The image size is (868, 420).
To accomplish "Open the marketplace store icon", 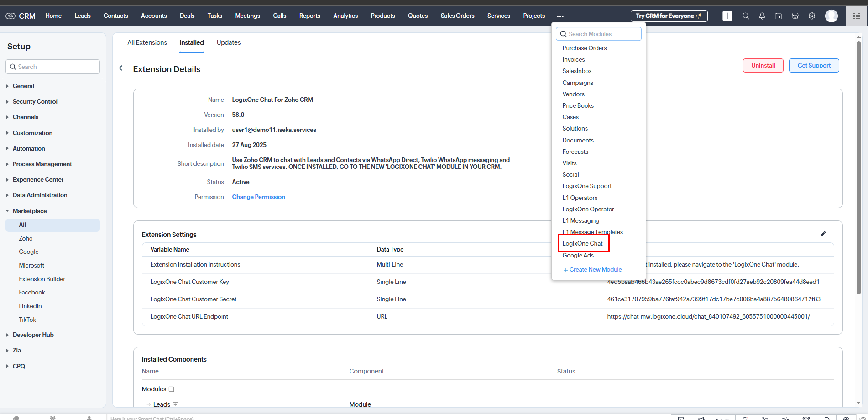I will (x=795, y=16).
